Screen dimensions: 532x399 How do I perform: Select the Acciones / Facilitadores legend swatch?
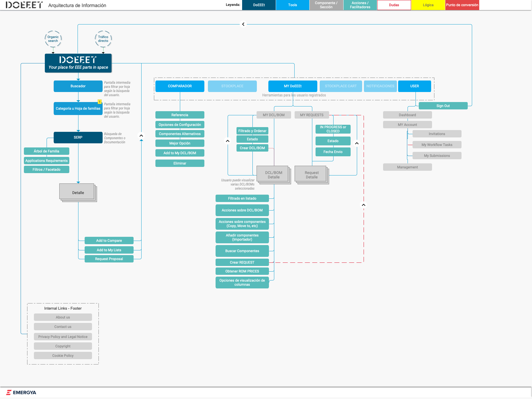360,5
